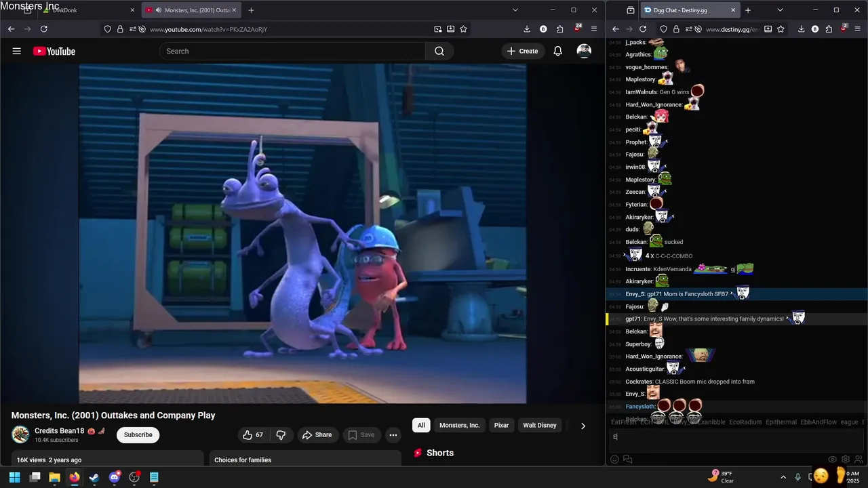Click the Create button
This screenshot has width=868, height=488.
coord(522,51)
